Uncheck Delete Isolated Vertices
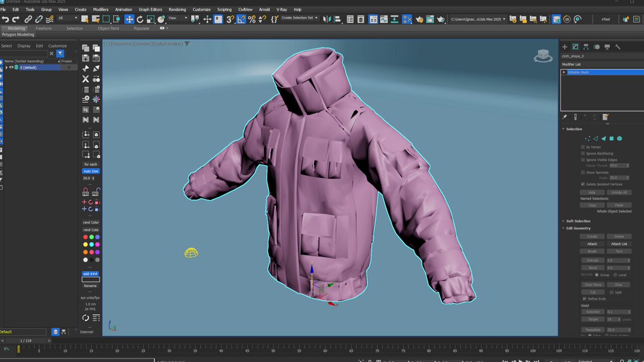The height and width of the screenshot is (362, 644). click(x=583, y=184)
